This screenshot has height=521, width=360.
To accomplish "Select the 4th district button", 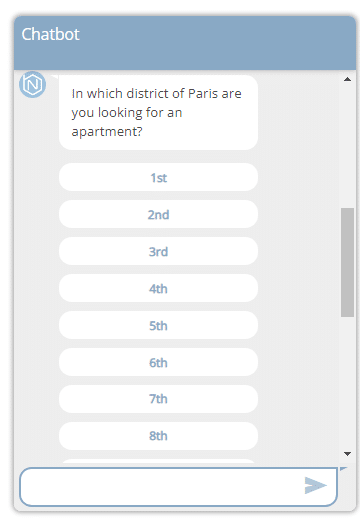I will click(x=158, y=288).
